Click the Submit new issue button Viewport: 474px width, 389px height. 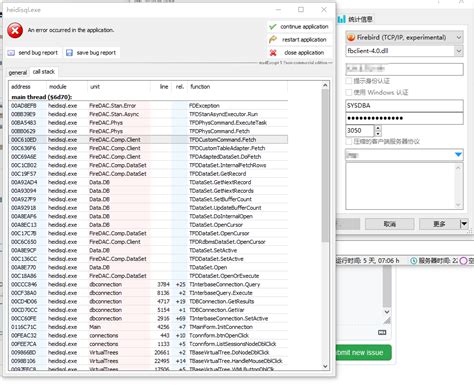363,352
